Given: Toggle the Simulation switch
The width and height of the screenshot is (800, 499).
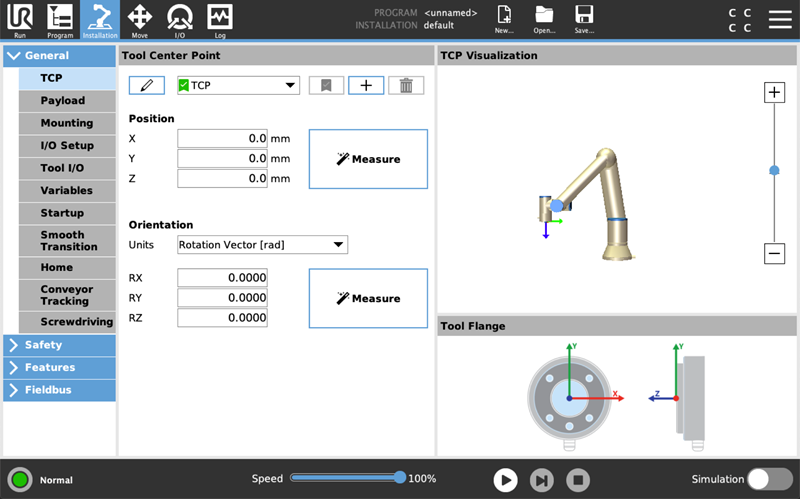Looking at the screenshot, I should [x=770, y=479].
